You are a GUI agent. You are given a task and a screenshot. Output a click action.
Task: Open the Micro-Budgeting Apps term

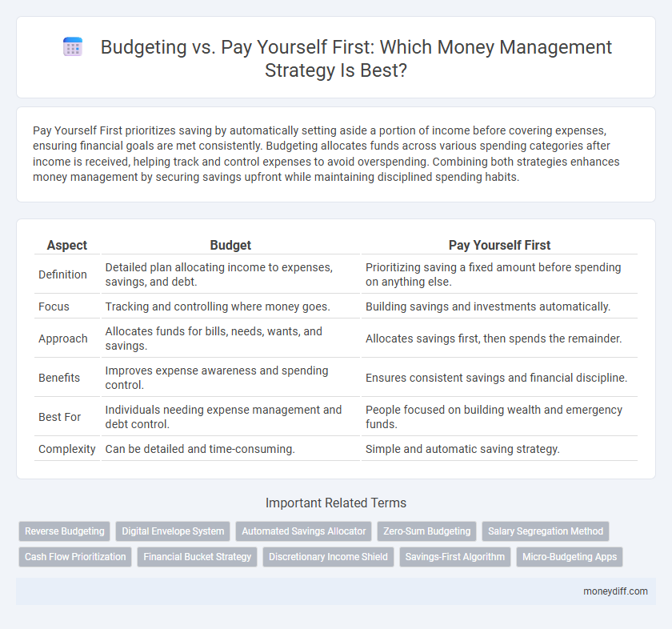[x=569, y=557]
